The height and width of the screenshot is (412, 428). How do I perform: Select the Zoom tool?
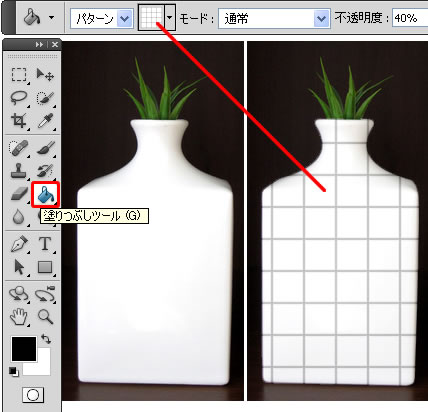(x=45, y=317)
